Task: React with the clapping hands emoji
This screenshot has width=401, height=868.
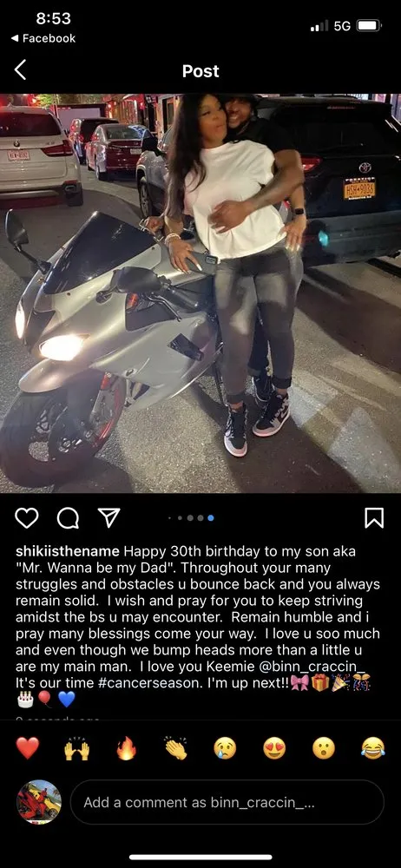Action: 176,748
